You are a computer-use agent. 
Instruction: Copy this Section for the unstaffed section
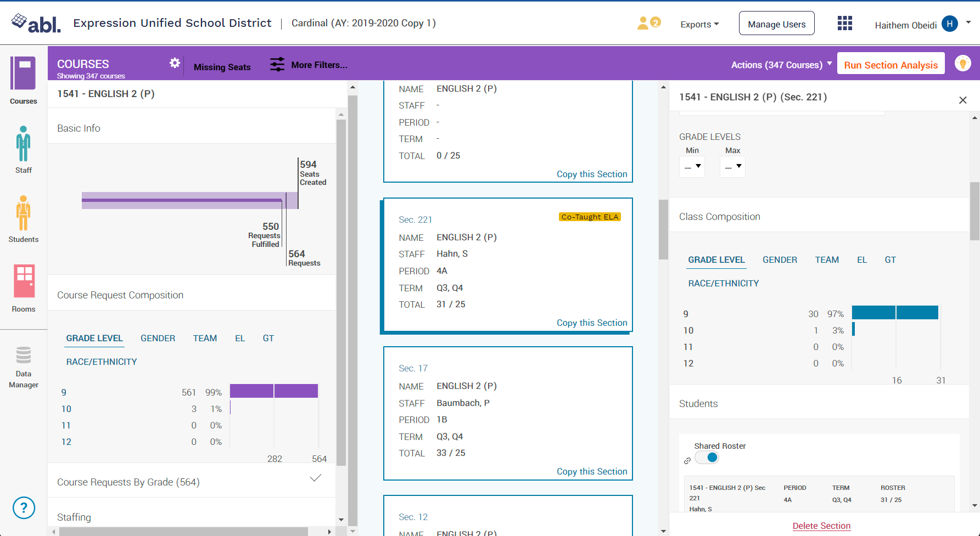[591, 174]
